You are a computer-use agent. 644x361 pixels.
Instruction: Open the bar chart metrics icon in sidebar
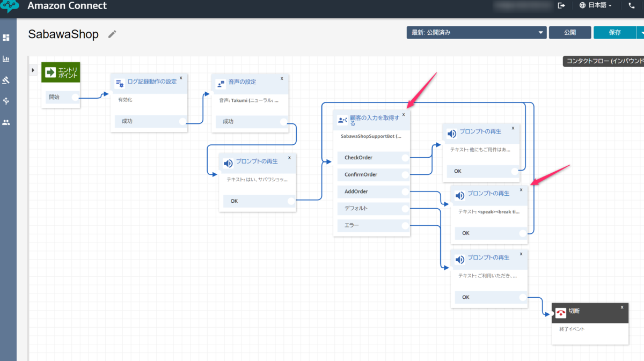(x=6, y=59)
